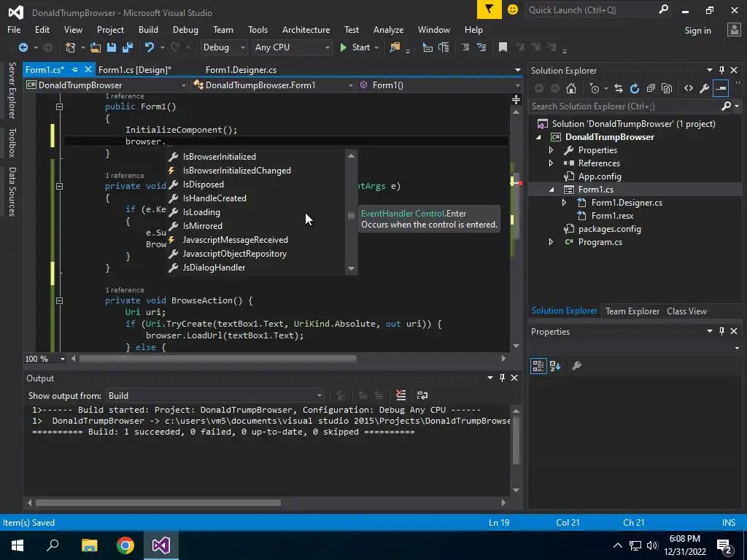Image resolution: width=747 pixels, height=560 pixels.
Task: Click the Navigate Backward arrow in toolbar
Action: coord(23,47)
